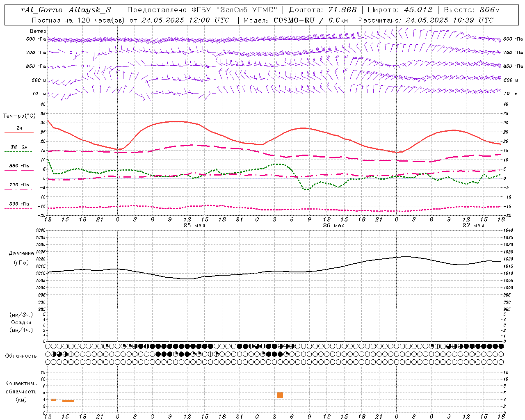525x420 pixels.
Task: Click the (гПа) unit label under Давление
Action: coord(21,262)
